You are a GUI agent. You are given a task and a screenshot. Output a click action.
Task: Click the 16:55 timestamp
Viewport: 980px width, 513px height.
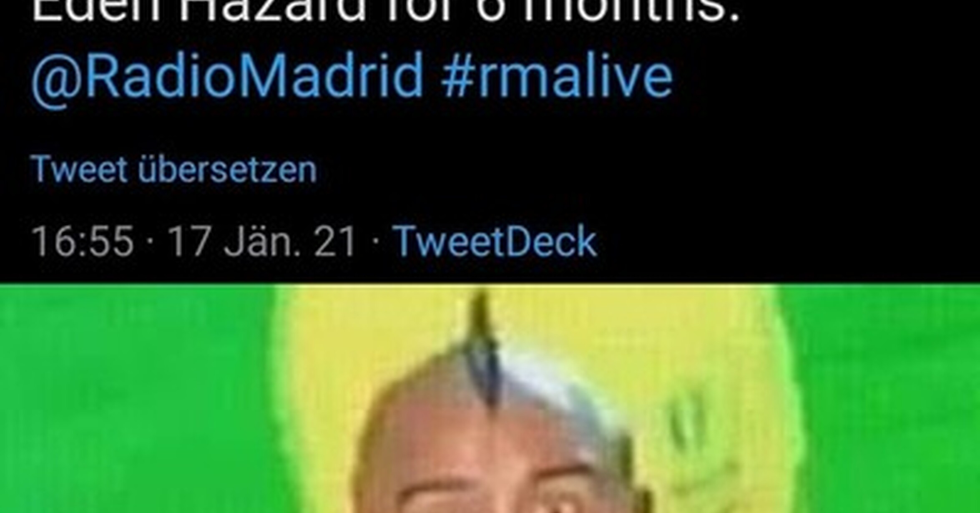click(x=83, y=241)
